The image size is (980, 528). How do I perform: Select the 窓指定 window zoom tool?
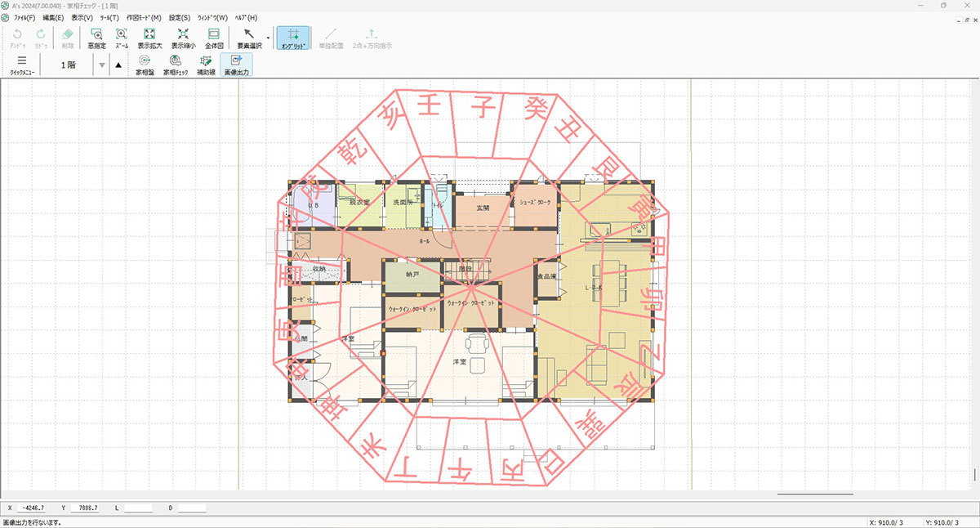(x=97, y=38)
